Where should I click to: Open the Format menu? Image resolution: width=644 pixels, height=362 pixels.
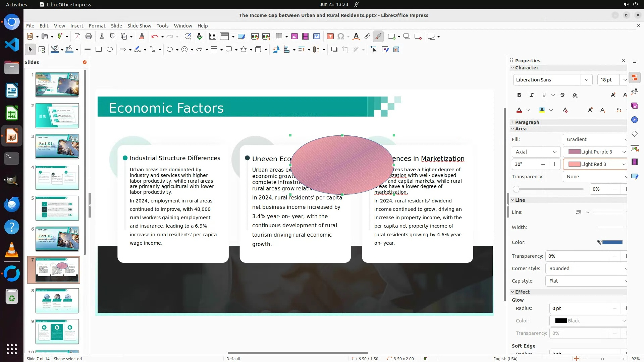pyautogui.click(x=97, y=26)
